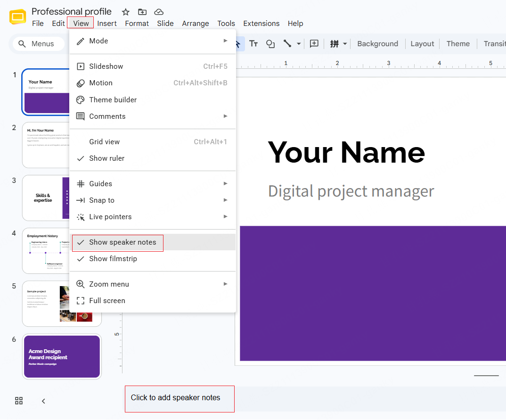Click the Layout button
The width and height of the screenshot is (506, 420).
point(422,43)
